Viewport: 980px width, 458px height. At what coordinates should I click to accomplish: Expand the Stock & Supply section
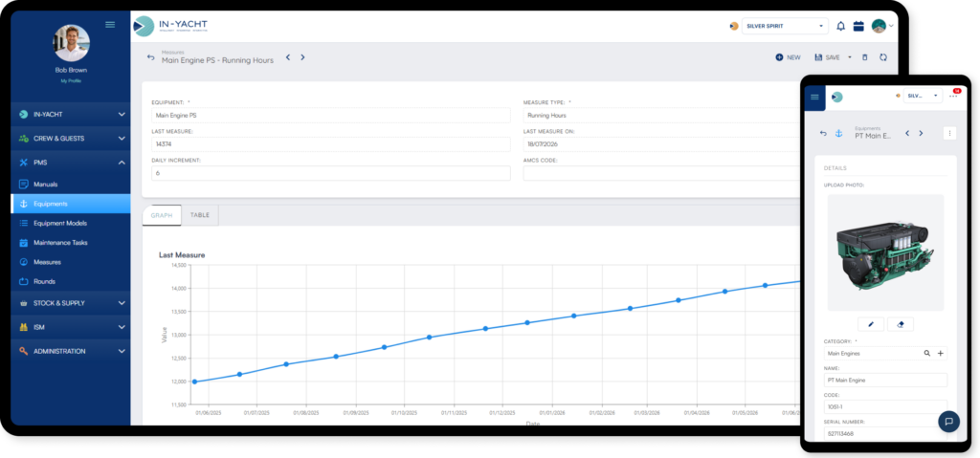[71, 303]
